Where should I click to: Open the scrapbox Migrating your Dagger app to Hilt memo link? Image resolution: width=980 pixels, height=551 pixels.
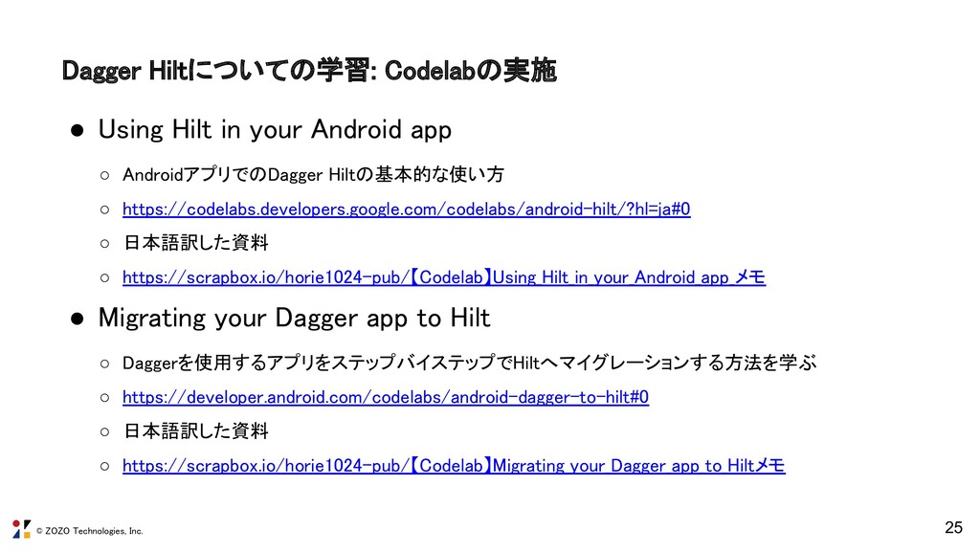point(454,466)
